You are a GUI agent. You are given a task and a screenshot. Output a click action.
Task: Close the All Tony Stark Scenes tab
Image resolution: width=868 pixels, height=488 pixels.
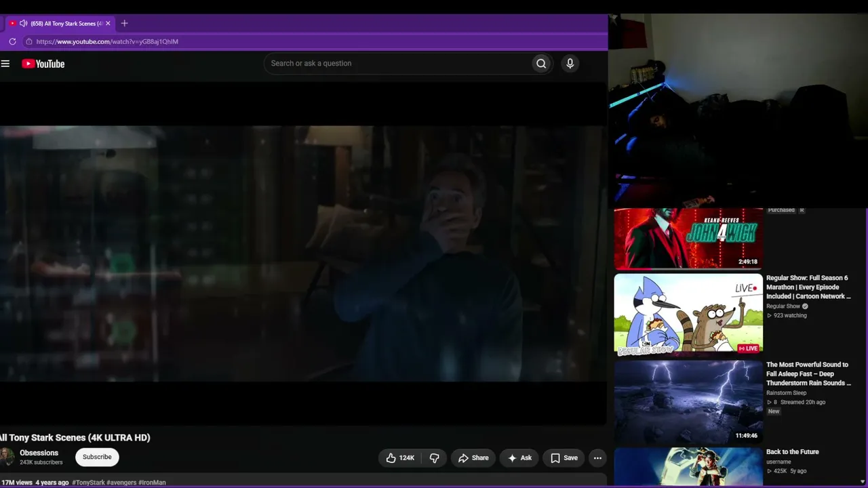(108, 24)
